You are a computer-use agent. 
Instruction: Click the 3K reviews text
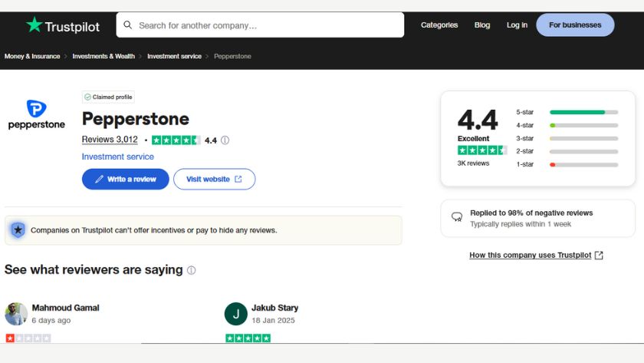click(473, 163)
